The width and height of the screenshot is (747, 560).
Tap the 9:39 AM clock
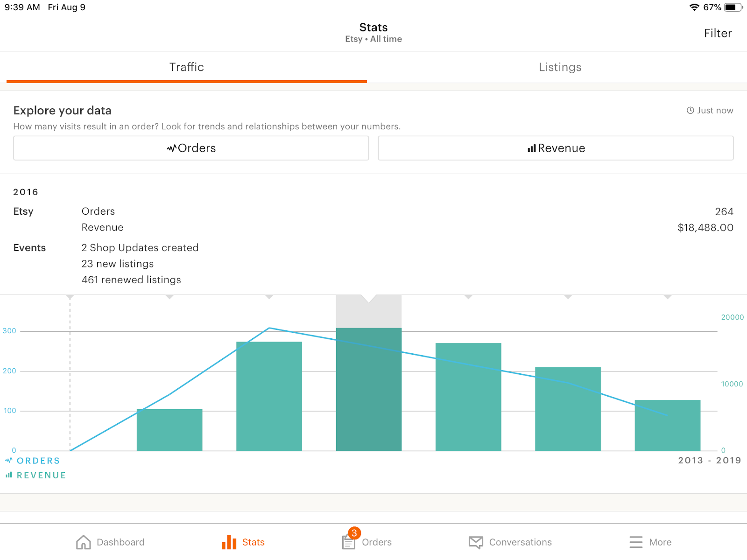coord(22,7)
